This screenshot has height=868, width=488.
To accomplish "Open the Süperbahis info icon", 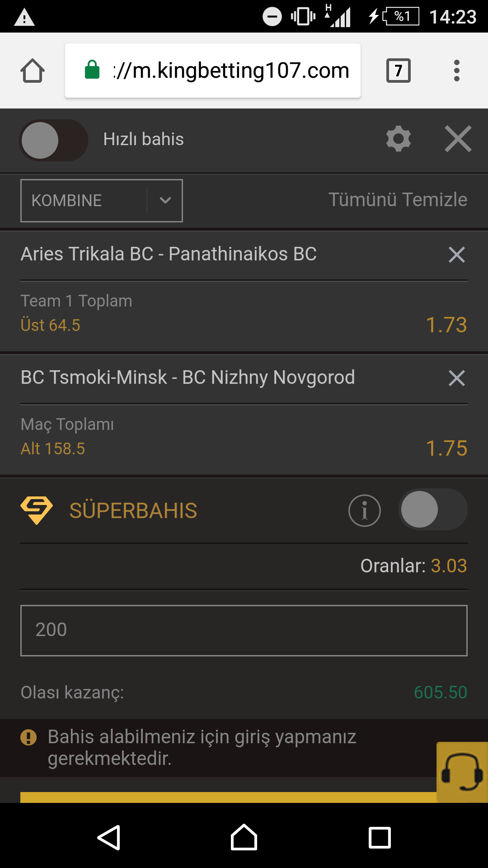I will 365,510.
